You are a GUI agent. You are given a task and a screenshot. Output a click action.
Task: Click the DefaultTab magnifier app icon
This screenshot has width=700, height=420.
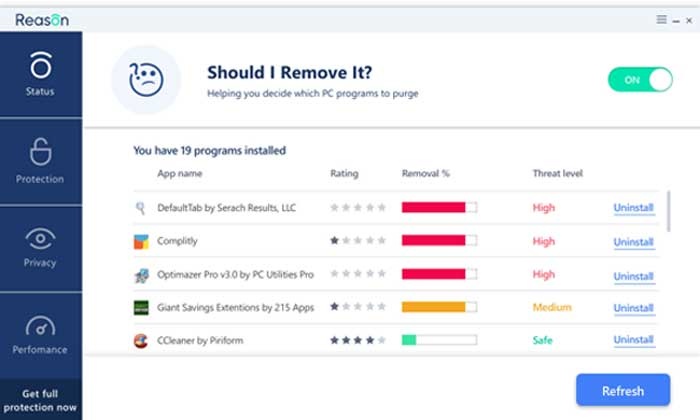point(141,208)
